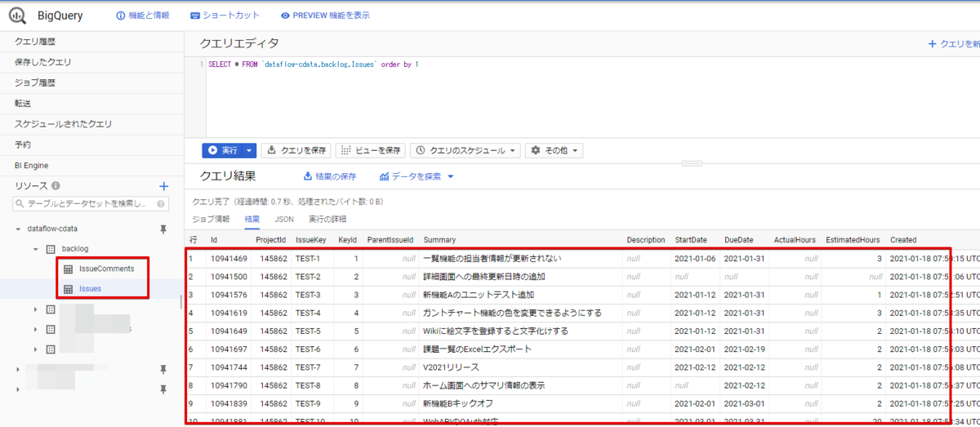This screenshot has height=427, width=980.
Task: Click pin icon of last blurred project
Action: pos(163,390)
